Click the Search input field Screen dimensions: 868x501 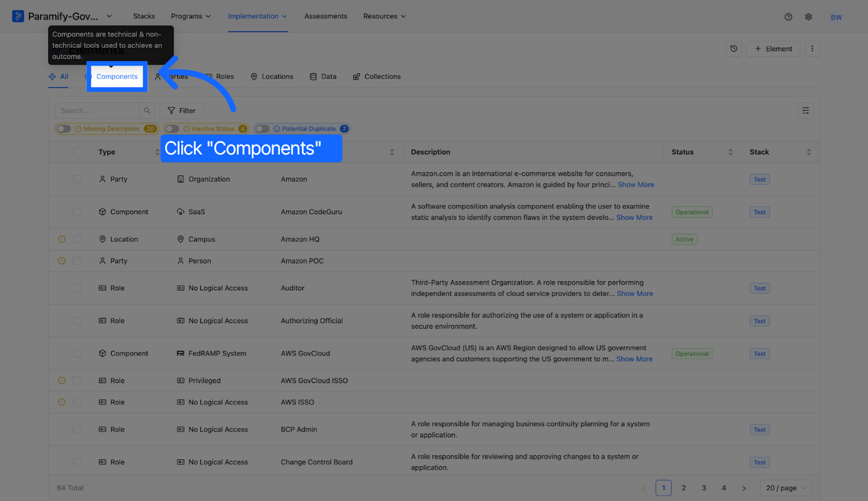[97, 111]
